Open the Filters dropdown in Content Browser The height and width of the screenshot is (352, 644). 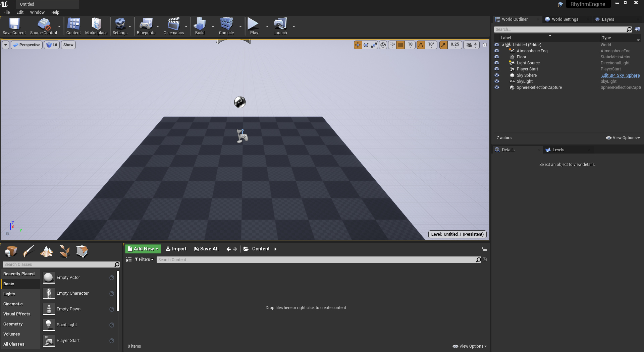tap(144, 259)
